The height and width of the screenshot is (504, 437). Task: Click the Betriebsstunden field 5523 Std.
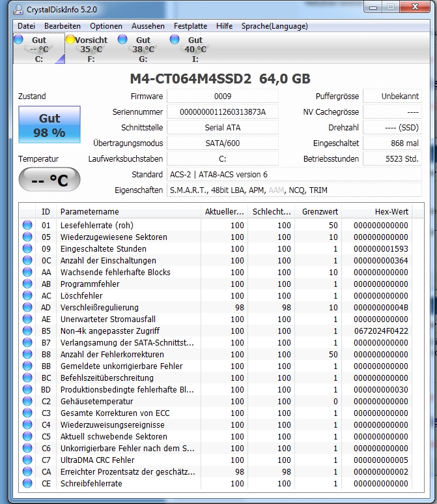(x=392, y=159)
